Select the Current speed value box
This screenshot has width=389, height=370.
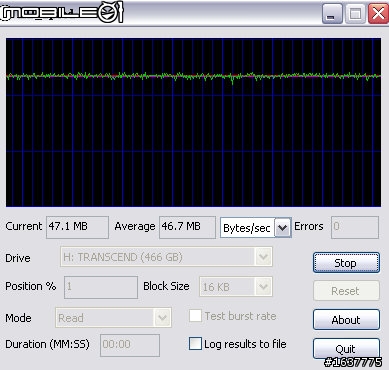click(77, 227)
